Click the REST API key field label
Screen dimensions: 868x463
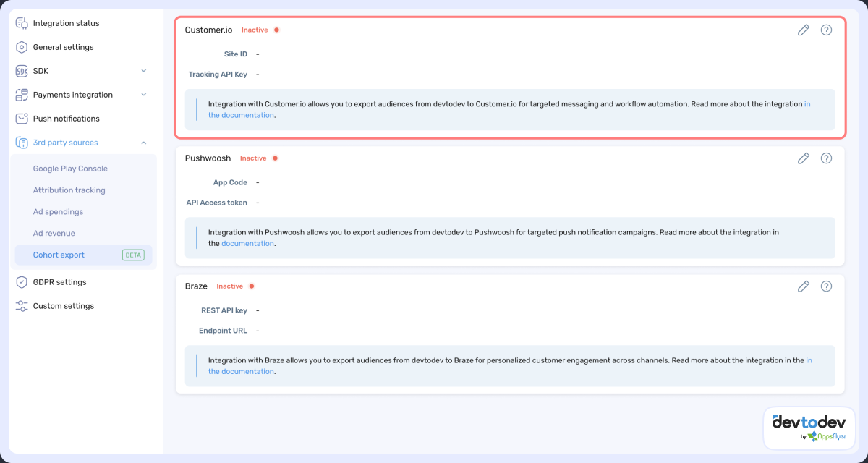click(x=224, y=310)
